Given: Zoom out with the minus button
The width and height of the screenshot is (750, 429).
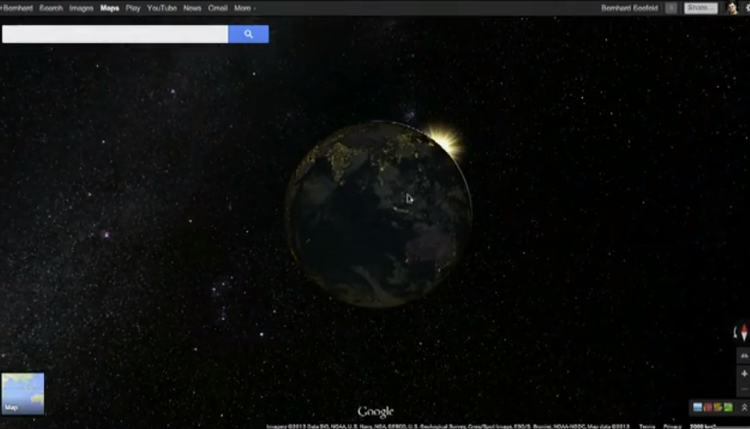Looking at the screenshot, I should [744, 389].
